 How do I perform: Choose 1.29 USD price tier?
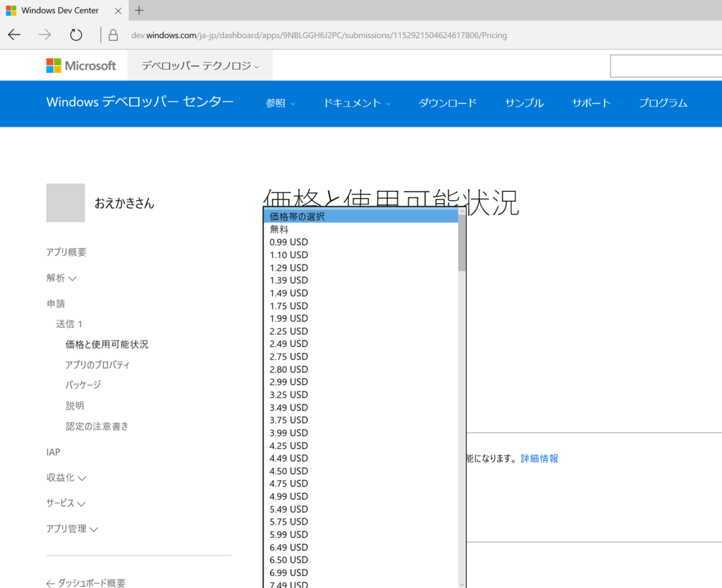(x=361, y=267)
